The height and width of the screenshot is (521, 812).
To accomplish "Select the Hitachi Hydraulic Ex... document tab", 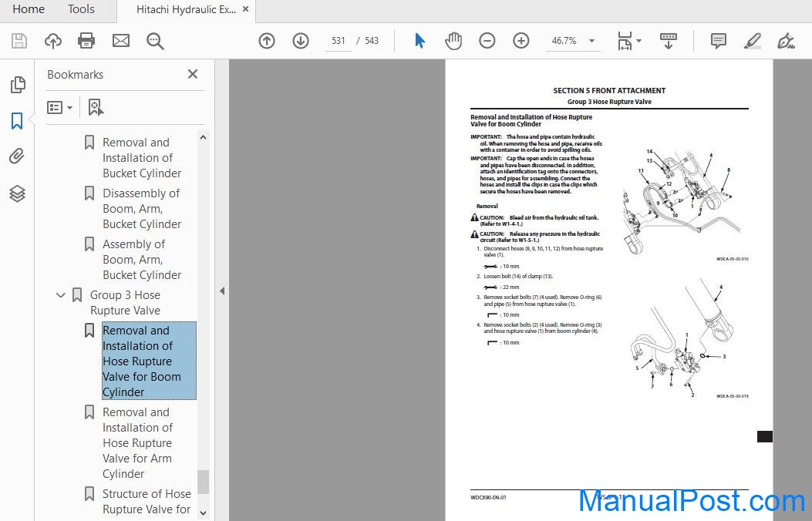I will coord(185,9).
